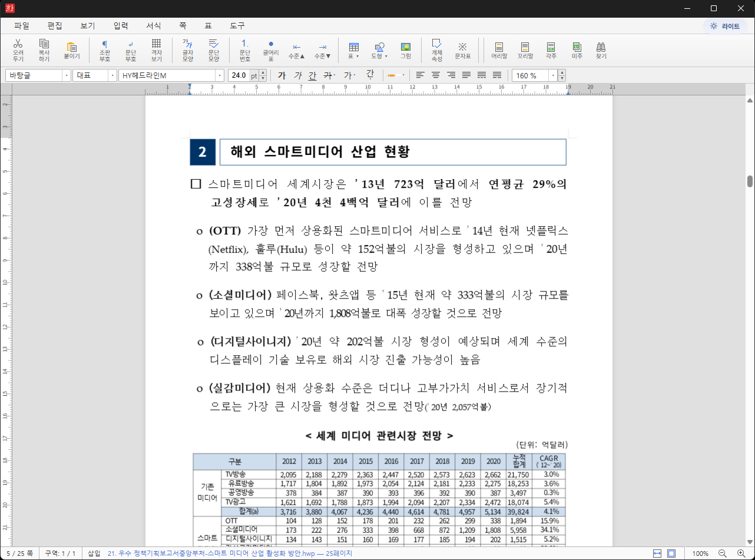Align text right
This screenshot has width=755, height=560.
pos(451,75)
